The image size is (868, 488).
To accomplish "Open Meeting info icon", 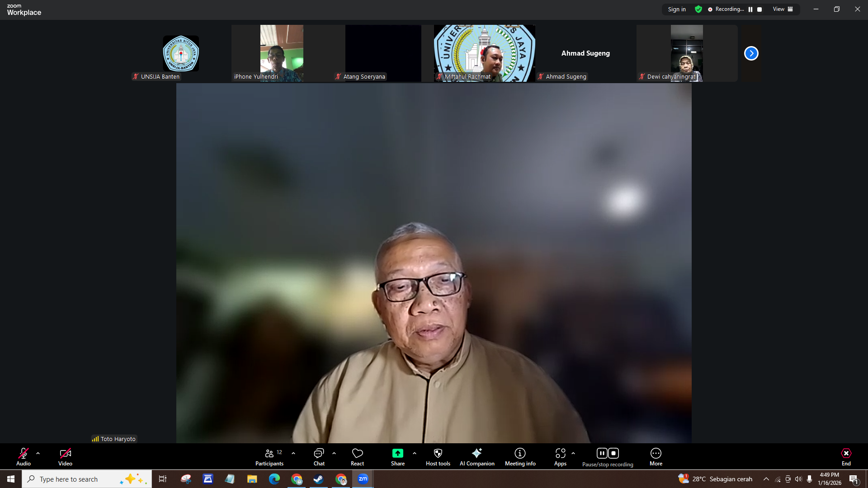I will [520, 454].
